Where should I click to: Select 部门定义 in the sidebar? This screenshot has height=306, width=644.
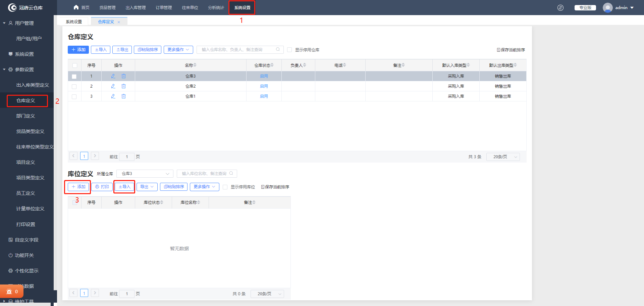pos(26,116)
